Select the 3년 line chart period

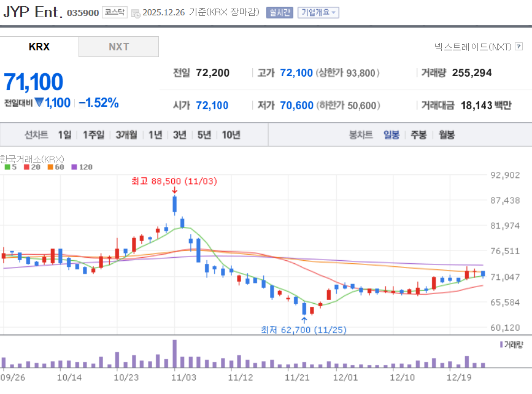pos(180,135)
